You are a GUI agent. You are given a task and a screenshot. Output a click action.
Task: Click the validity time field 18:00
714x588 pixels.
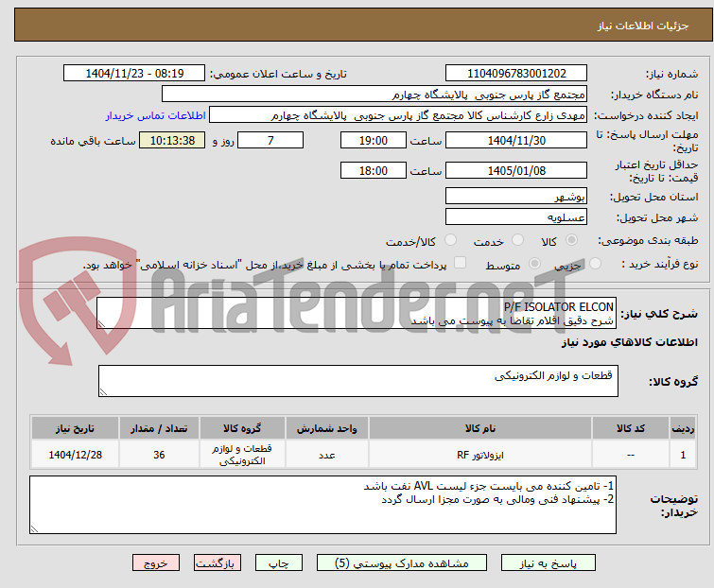pos(374,170)
